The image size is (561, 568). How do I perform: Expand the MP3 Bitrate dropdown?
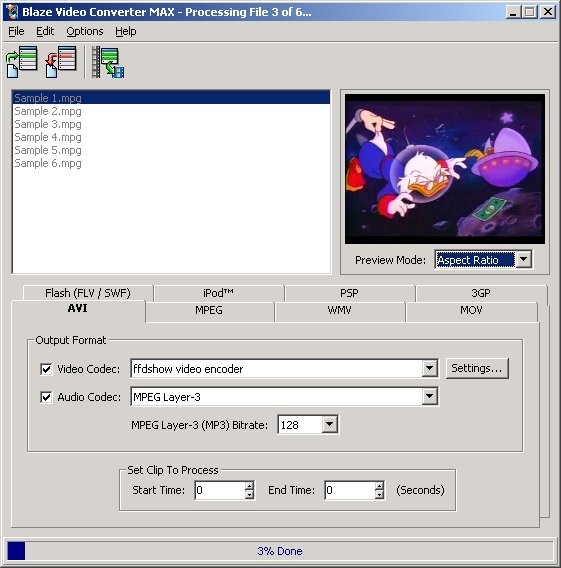point(330,424)
